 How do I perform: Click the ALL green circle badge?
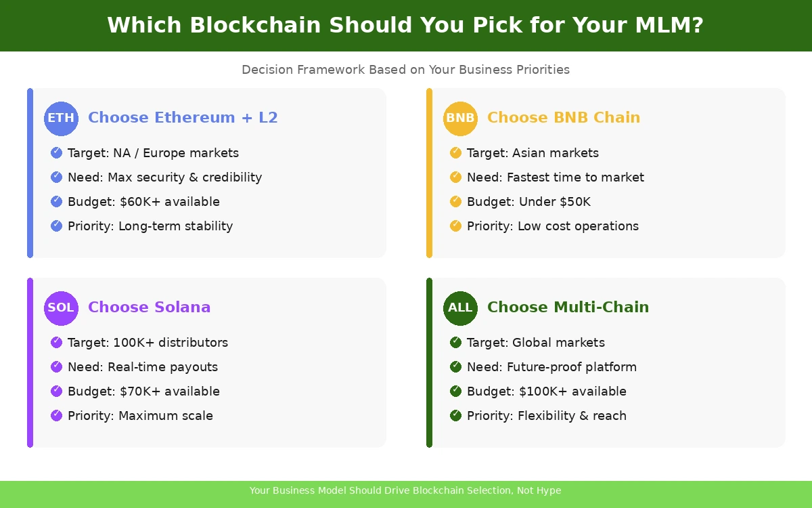pos(460,308)
